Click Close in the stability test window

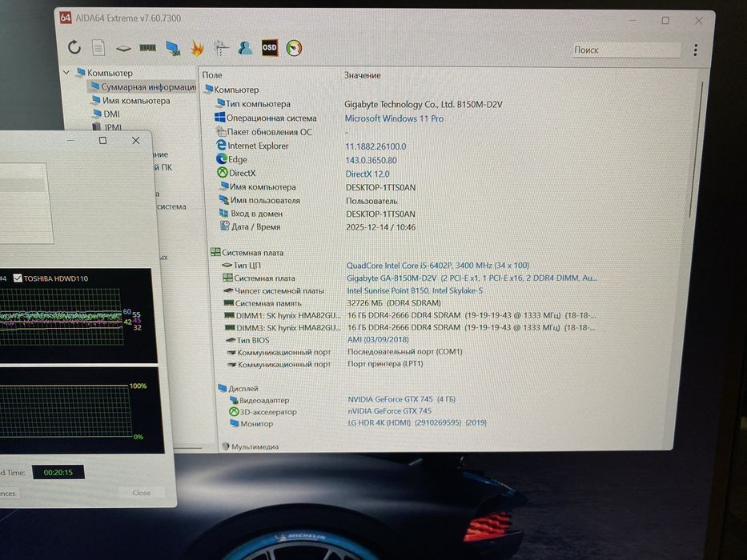(x=142, y=492)
